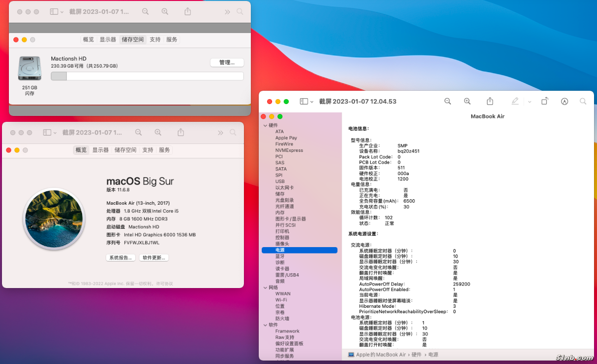Image resolution: width=597 pixels, height=364 pixels.
Task: Open sidebar view chevron in storage Preview window
Action: pos(62,12)
